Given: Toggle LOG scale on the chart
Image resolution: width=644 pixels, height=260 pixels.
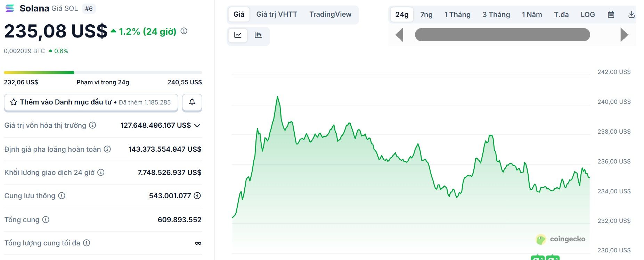Looking at the screenshot, I should (x=587, y=14).
